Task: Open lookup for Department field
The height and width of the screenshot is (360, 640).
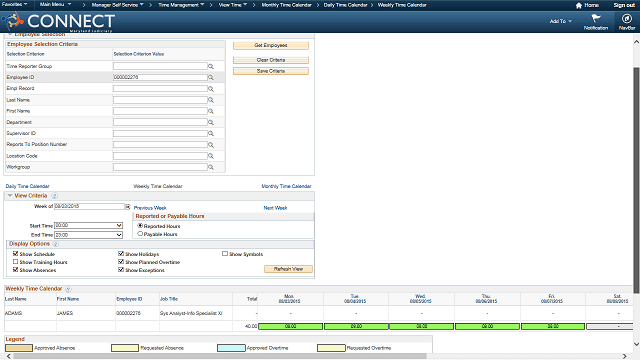Action: click(211, 122)
